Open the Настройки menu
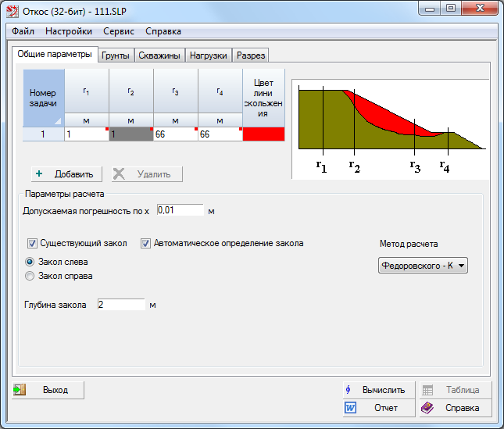 (69, 31)
